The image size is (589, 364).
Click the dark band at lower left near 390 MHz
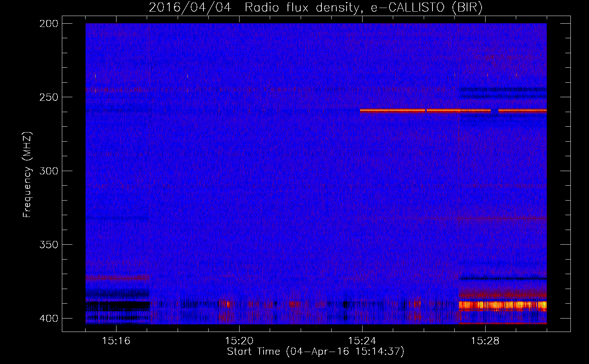pos(118,305)
